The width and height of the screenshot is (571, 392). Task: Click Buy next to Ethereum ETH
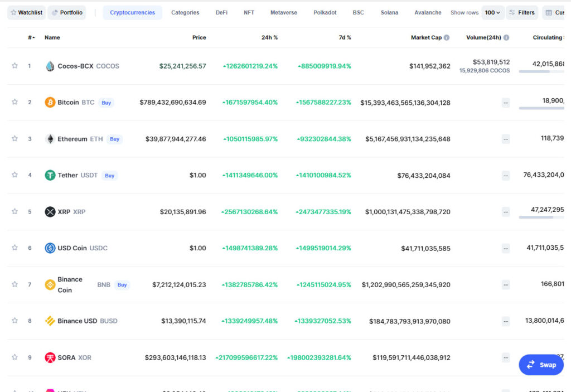coord(115,139)
